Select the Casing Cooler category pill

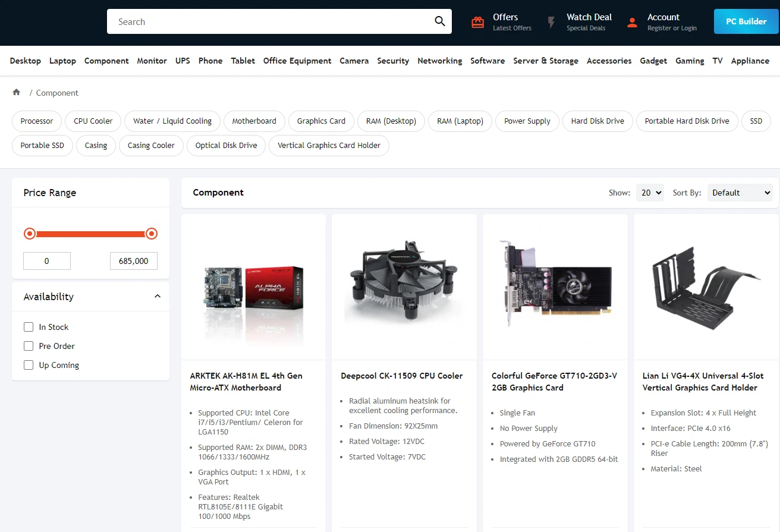coord(151,145)
